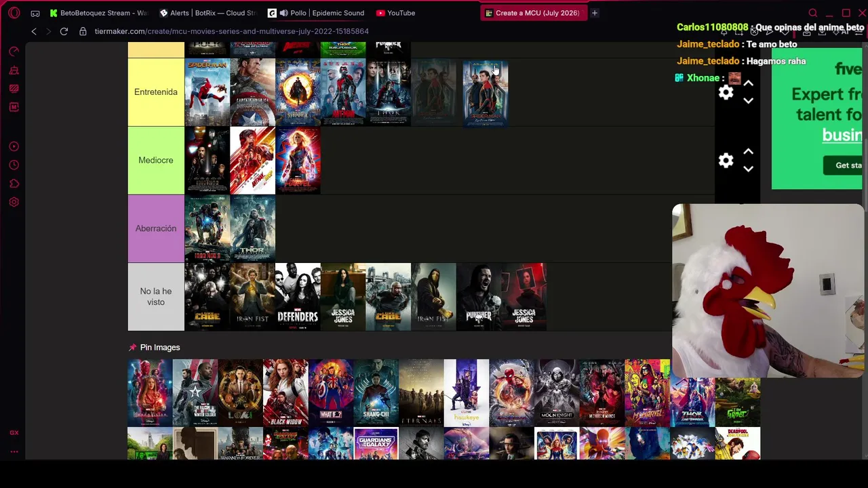Pick the Eternals poster from the pool
The height and width of the screenshot is (488, 868).
[421, 393]
